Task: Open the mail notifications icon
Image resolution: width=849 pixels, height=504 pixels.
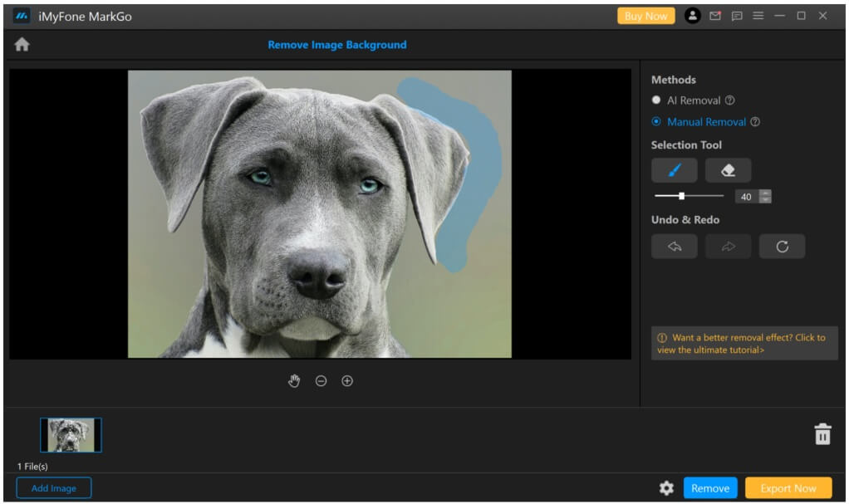Action: click(715, 16)
